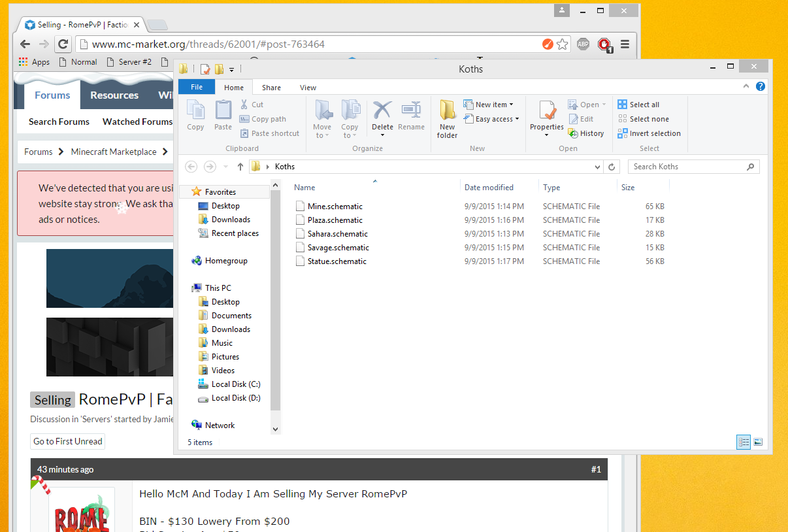Select Plaza.schematic file
The height and width of the screenshot is (532, 788).
coord(329,220)
